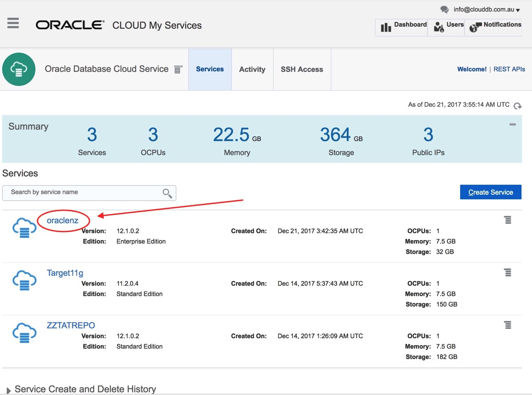Screen dimensions: 532x395
Task: Open the REST APIs link
Action: (x=509, y=69)
